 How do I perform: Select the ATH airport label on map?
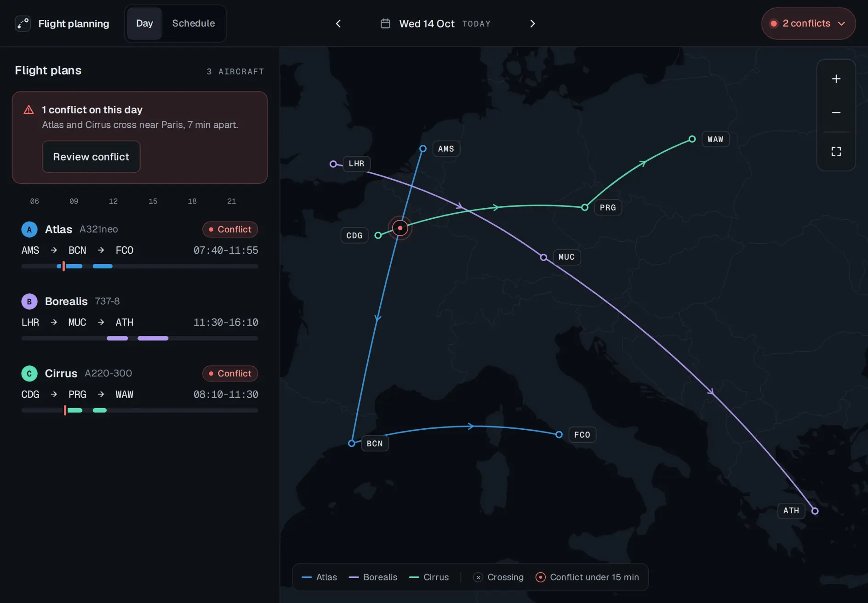tap(791, 511)
